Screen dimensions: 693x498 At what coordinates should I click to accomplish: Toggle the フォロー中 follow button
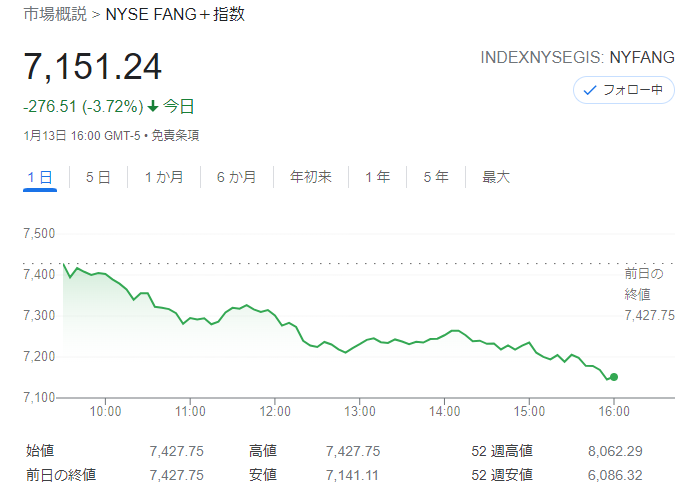pos(624,90)
